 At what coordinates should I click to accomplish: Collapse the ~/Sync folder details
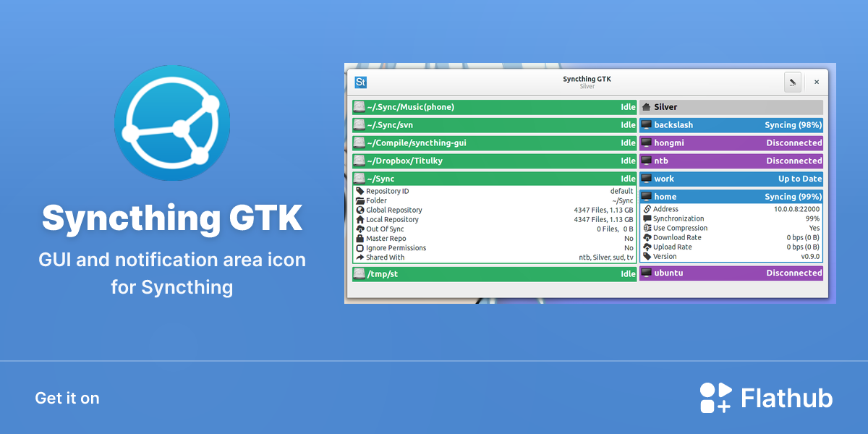[494, 179]
